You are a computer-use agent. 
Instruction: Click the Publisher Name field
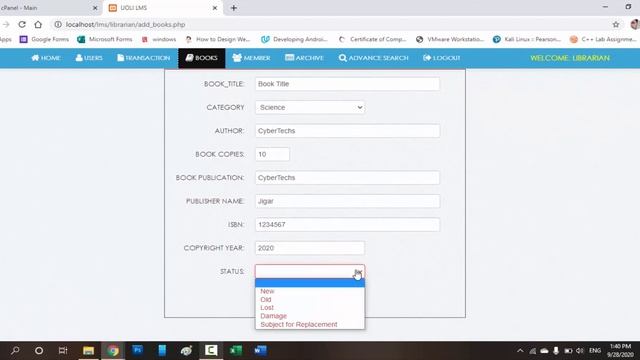coord(347,201)
